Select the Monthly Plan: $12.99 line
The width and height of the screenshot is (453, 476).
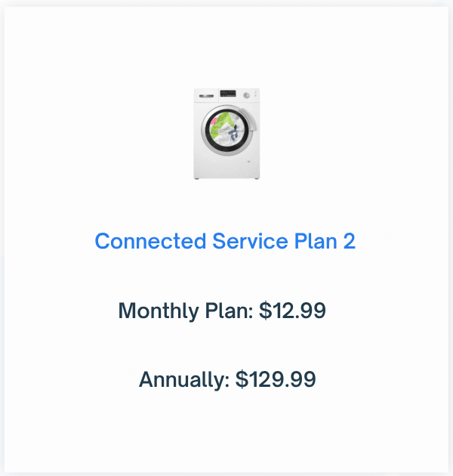pos(222,311)
